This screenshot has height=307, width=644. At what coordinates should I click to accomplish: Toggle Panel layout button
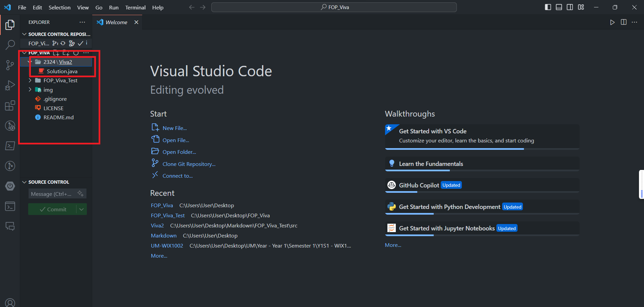click(559, 7)
